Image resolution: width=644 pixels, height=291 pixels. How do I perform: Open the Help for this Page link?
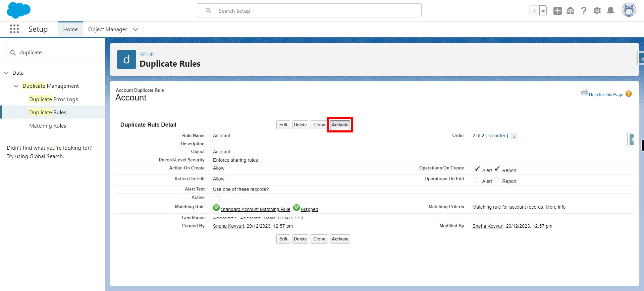(x=606, y=94)
